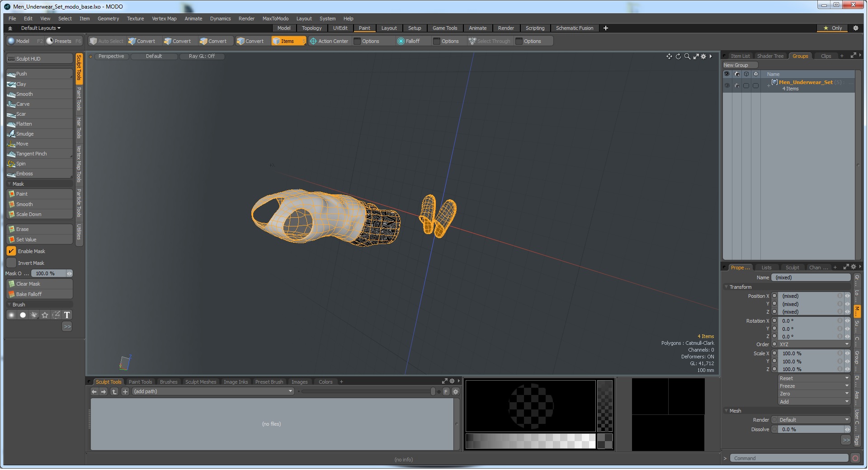This screenshot has height=470, width=868.
Task: Adjust the Mask Opacity 100% slider
Action: [52, 273]
